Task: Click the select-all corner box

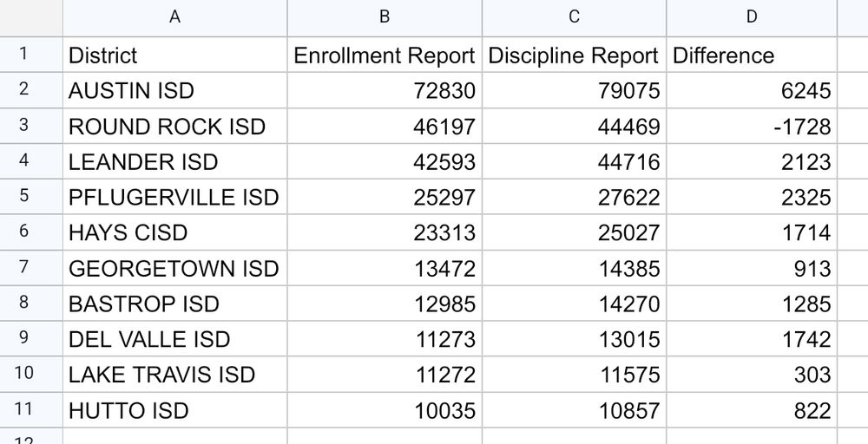Action: pyautogui.click(x=31, y=17)
